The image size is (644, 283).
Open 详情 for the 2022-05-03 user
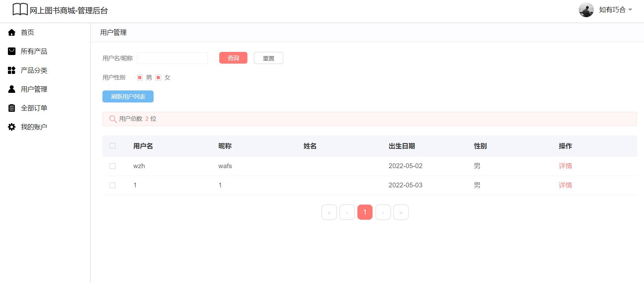[x=565, y=185]
